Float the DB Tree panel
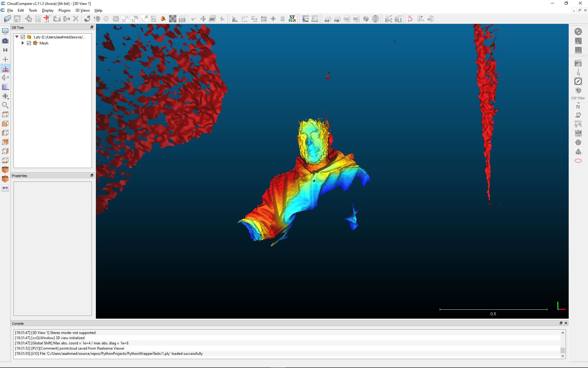Screen dimensions: 588x368 91,27
